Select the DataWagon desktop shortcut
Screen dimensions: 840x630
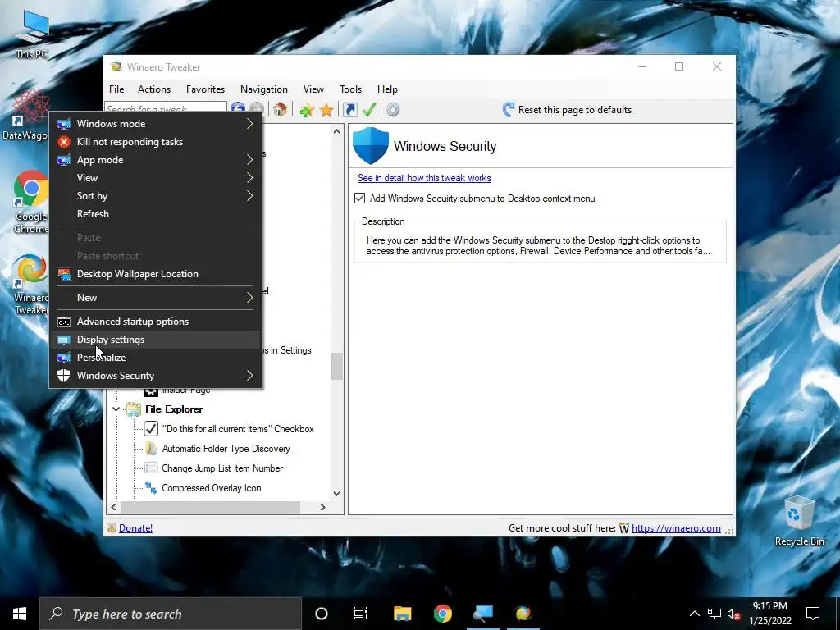pos(25,115)
